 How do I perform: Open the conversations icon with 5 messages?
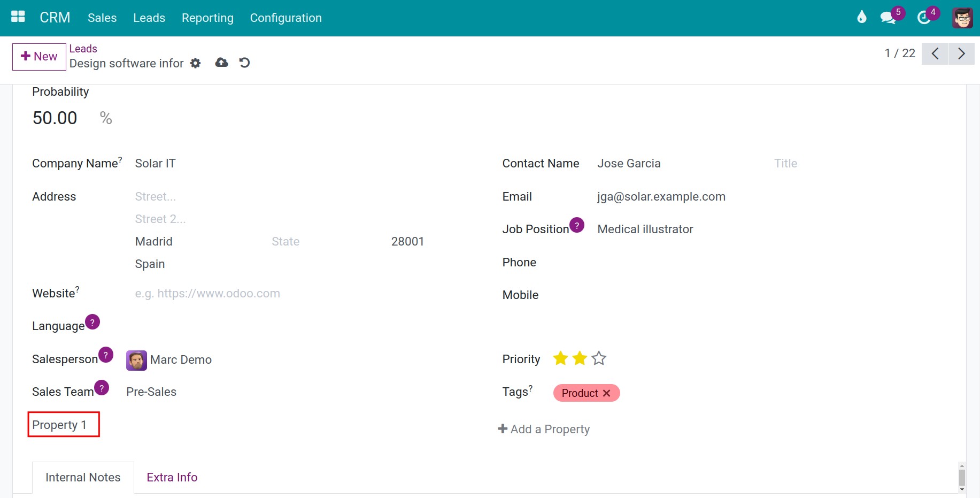[x=889, y=17]
